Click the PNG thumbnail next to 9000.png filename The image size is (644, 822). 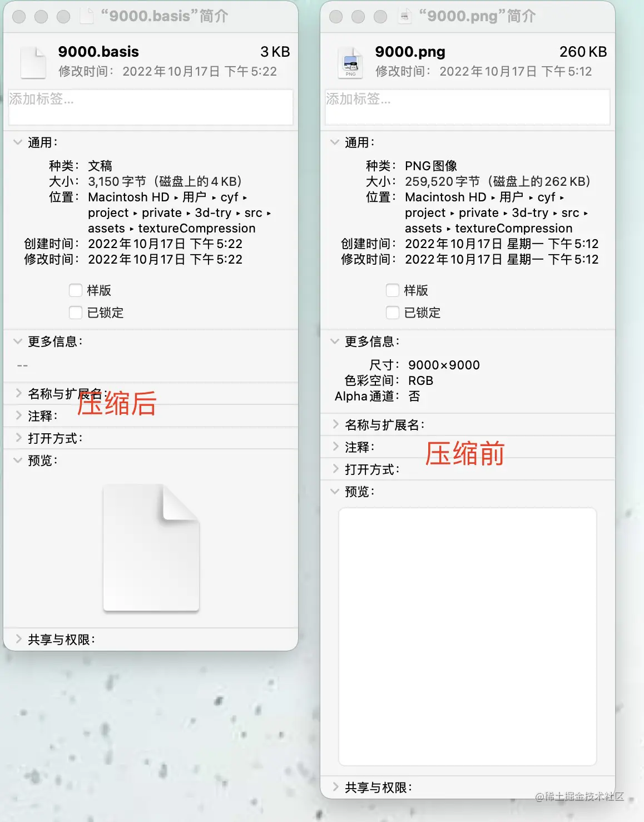coord(350,62)
